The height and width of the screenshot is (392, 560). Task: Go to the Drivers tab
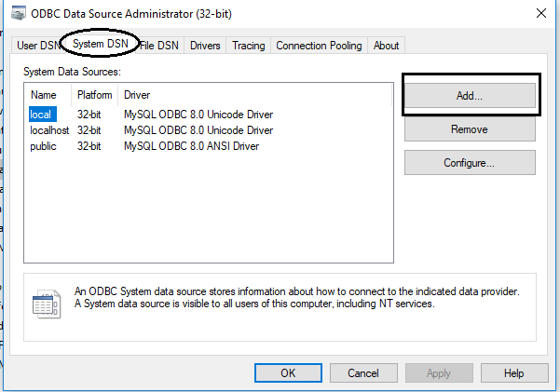(x=205, y=46)
